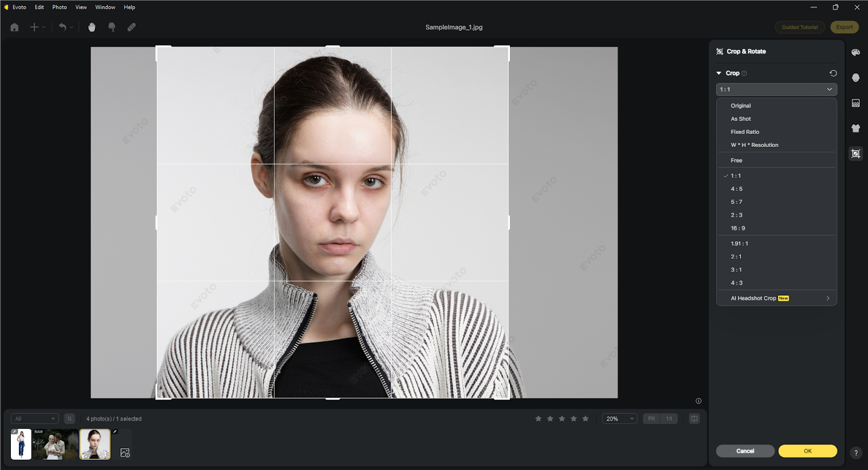
Task: Click the Crop help info icon
Action: (x=744, y=73)
